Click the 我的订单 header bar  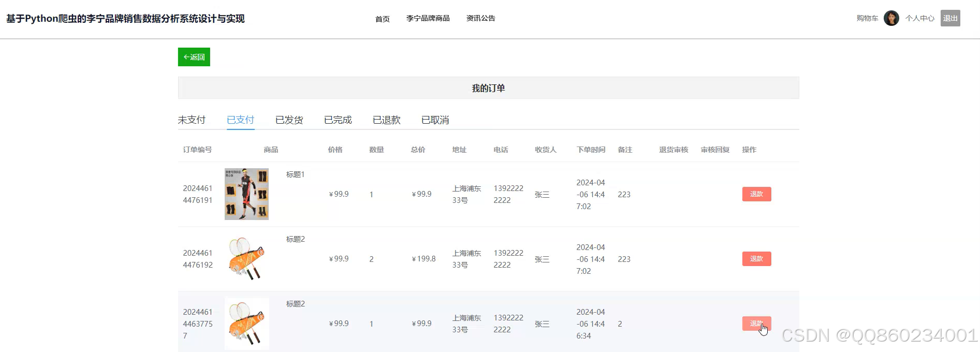coord(489,88)
